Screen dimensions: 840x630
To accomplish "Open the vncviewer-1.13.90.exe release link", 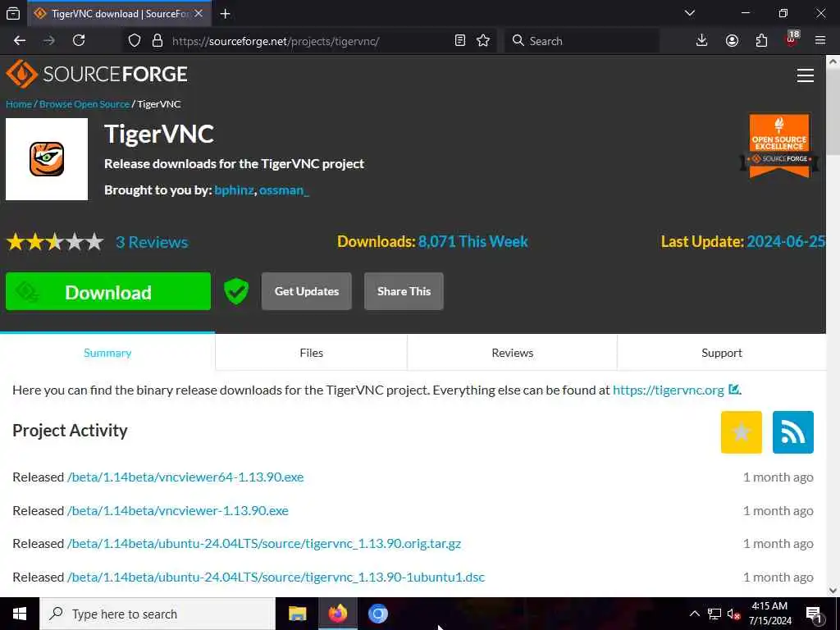I will (x=178, y=510).
